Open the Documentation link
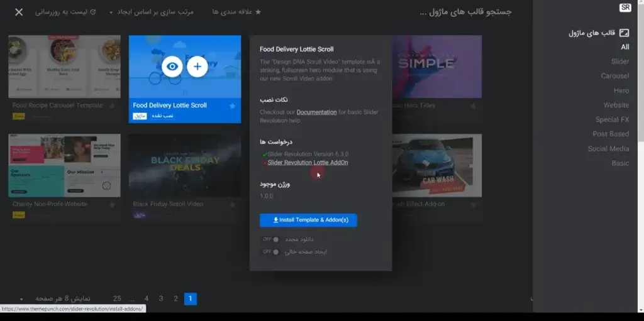Viewport: 644px width, 321px height. tap(317, 112)
